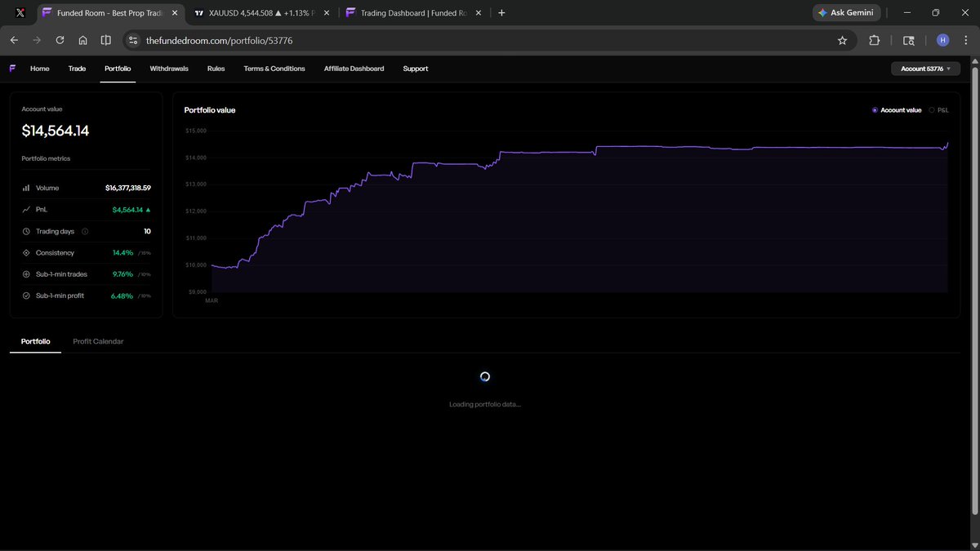Open the Chrome three-dot menu
Image resolution: width=980 pixels, height=551 pixels.
click(966, 40)
